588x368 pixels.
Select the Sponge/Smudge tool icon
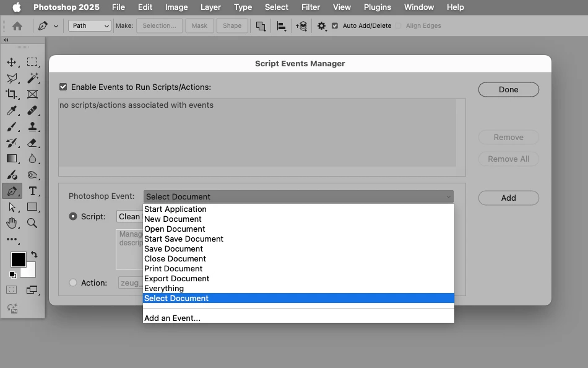tap(32, 175)
